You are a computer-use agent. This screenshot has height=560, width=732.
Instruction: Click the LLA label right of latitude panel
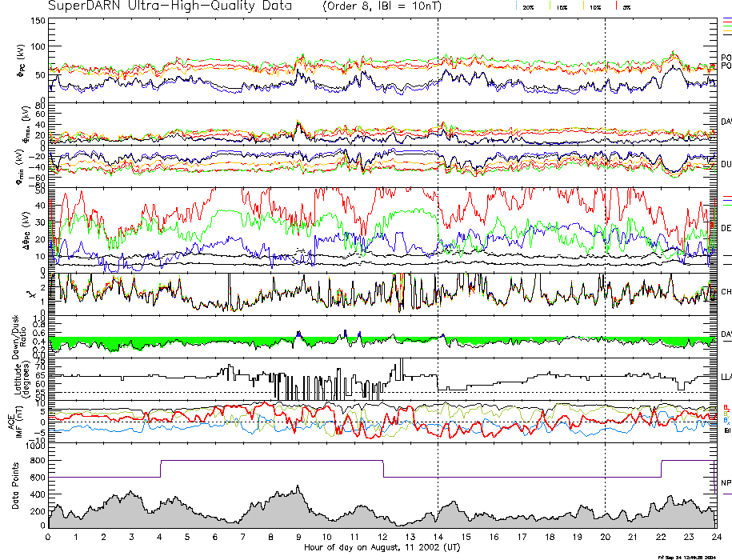pos(726,376)
